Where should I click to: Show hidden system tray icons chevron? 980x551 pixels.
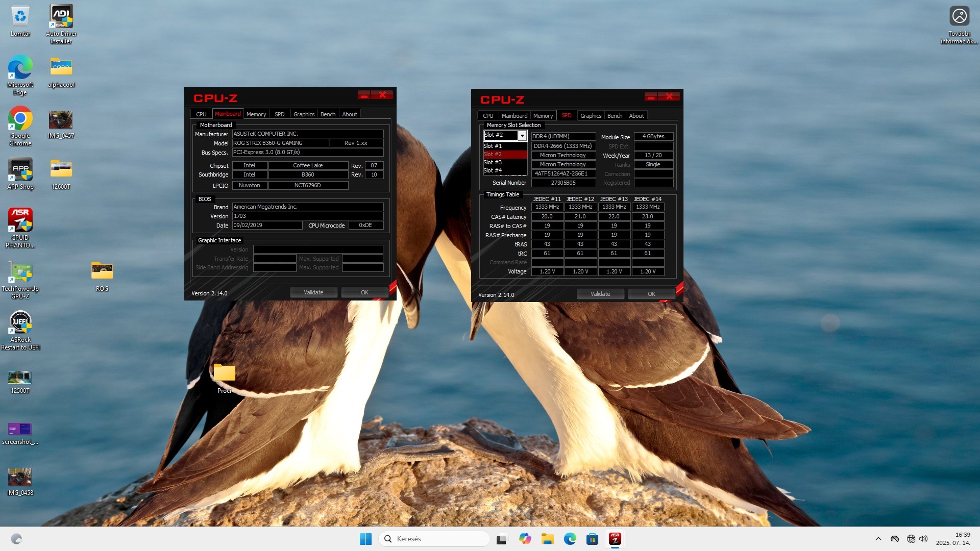[x=878, y=539]
